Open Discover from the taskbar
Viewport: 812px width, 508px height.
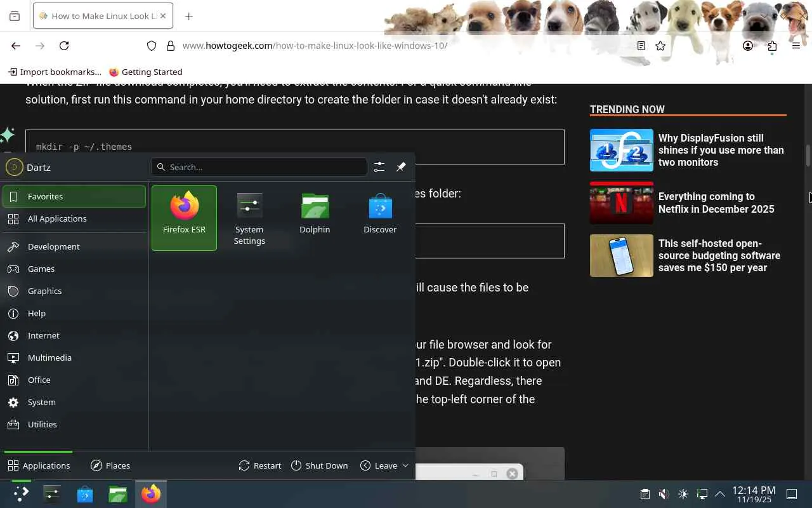(x=85, y=494)
